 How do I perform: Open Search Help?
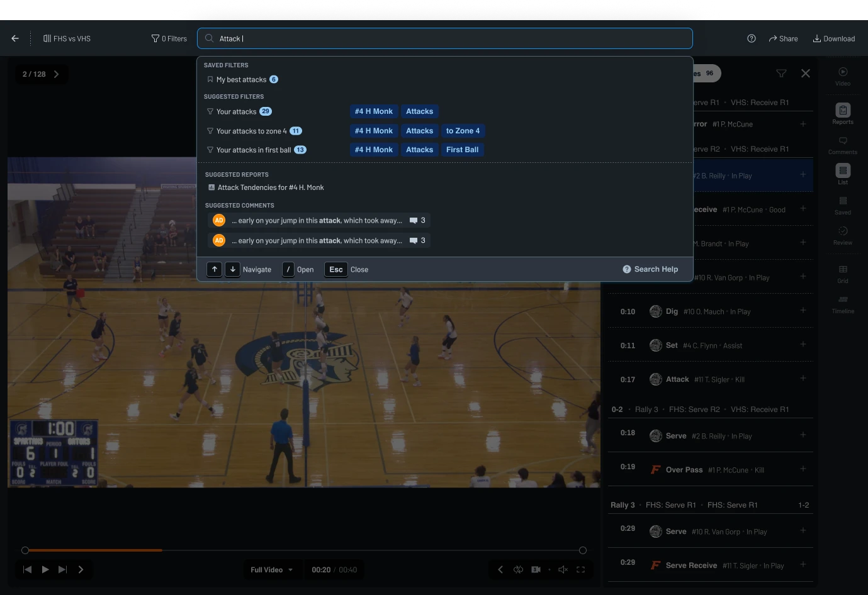click(650, 269)
